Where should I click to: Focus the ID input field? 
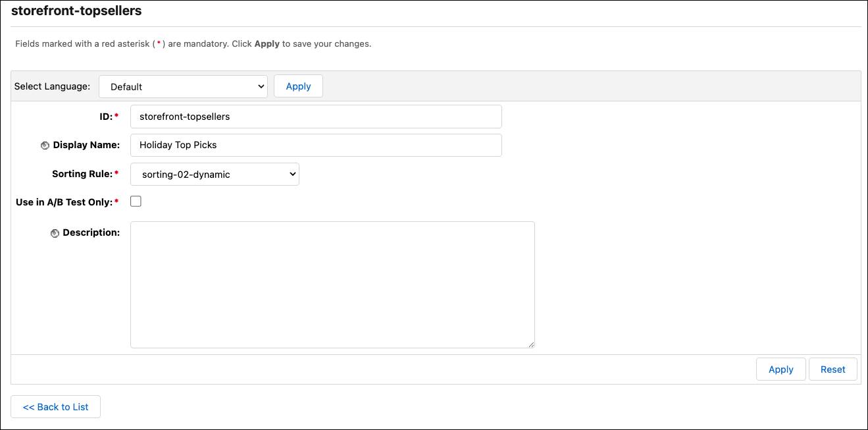316,117
